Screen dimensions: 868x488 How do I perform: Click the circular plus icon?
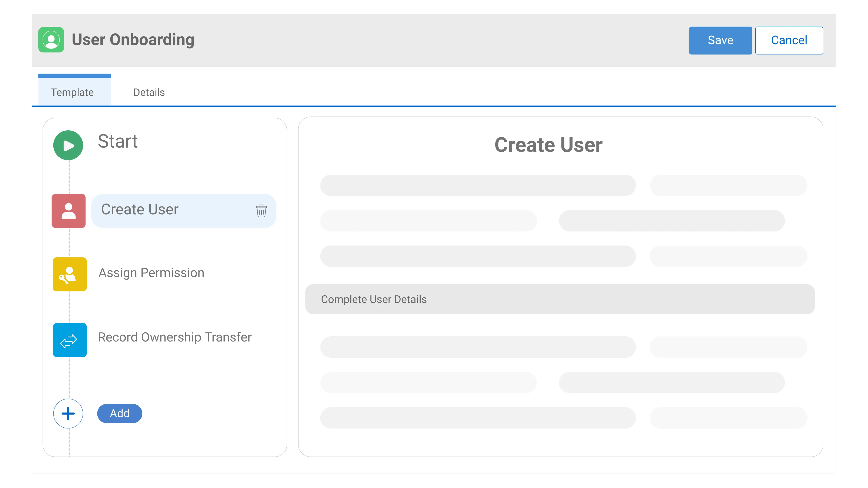(x=69, y=413)
